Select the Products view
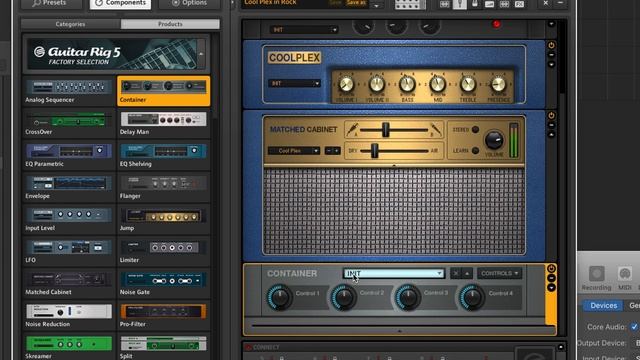 [170, 24]
